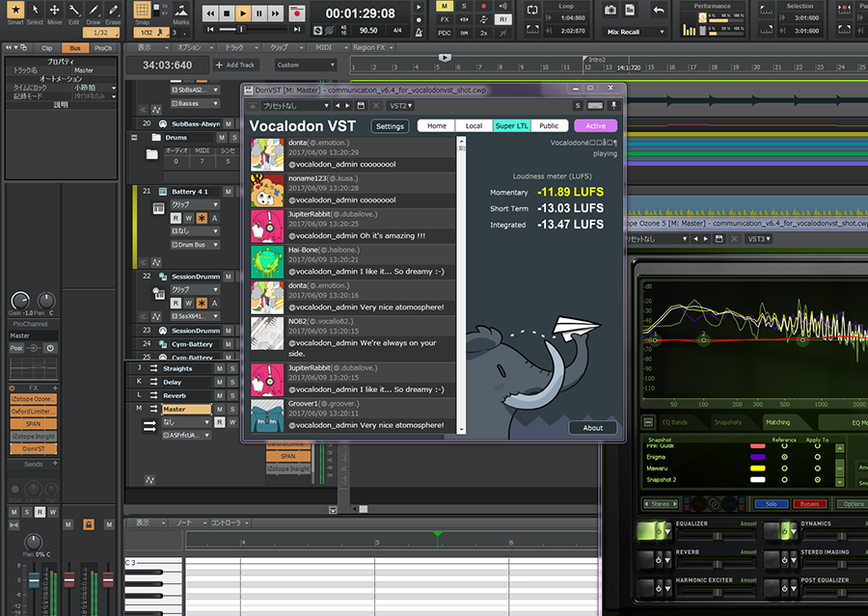This screenshot has width=868, height=616.
Task: Start playback with the Play button
Action: point(243,13)
